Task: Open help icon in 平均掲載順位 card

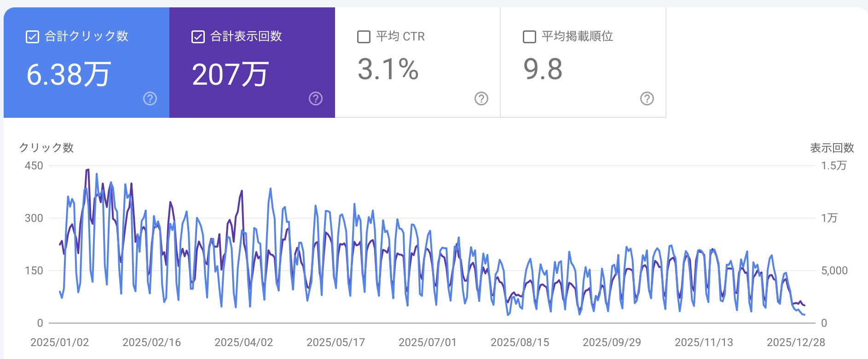Action: point(647,98)
